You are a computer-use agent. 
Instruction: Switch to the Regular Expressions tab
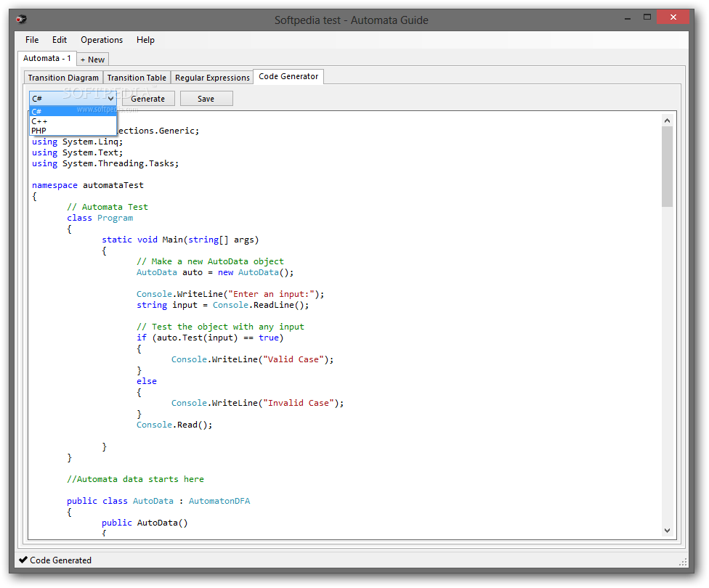pos(212,78)
